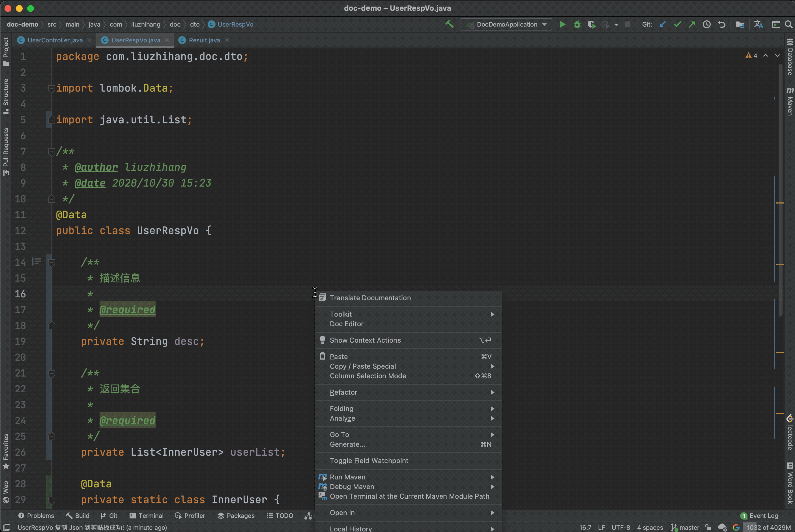Click the Build project hammer icon

pos(449,24)
